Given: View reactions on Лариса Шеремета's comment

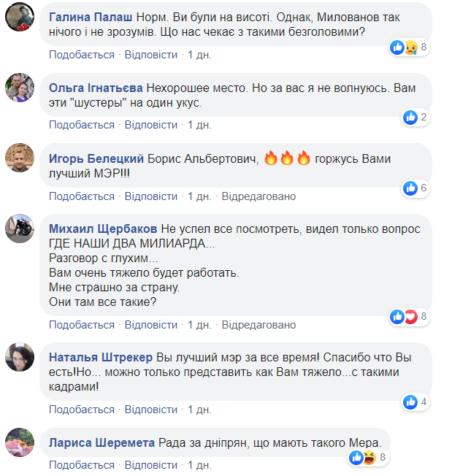Looking at the screenshot, I should [x=367, y=458].
